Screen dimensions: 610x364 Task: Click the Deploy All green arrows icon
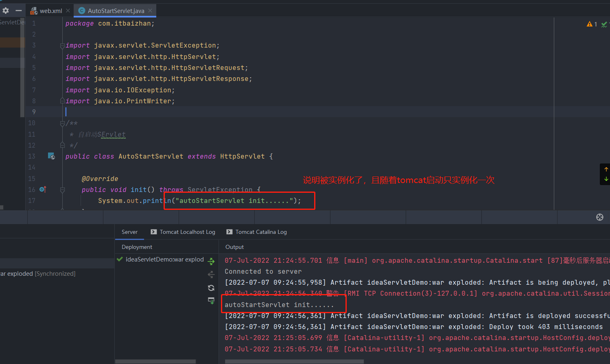coord(211,262)
